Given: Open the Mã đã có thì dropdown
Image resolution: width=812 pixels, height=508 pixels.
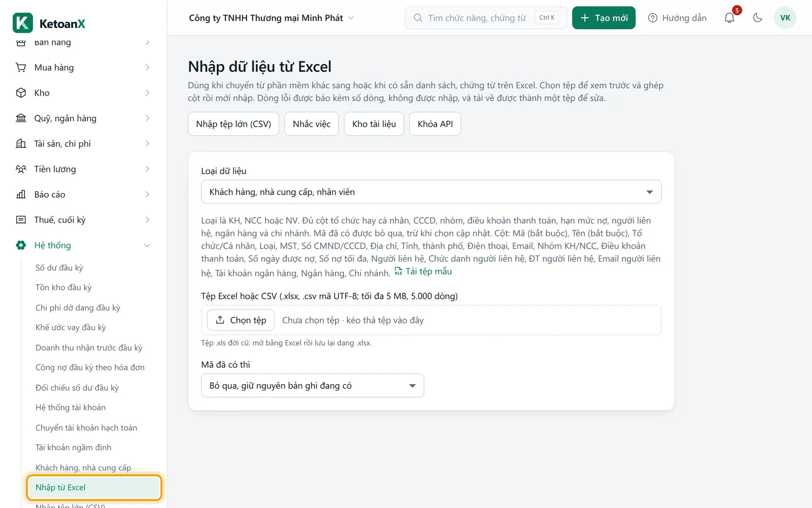Looking at the screenshot, I should [x=313, y=386].
